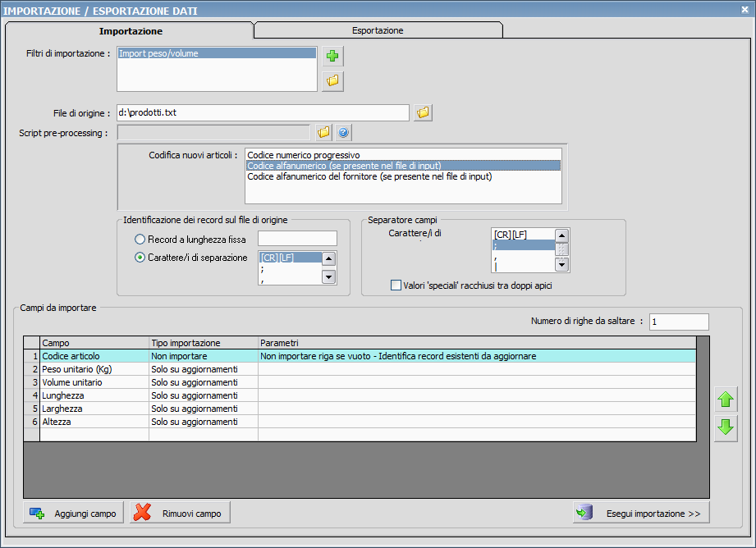
Task: Run Esegui importazione >> button
Action: [641, 513]
